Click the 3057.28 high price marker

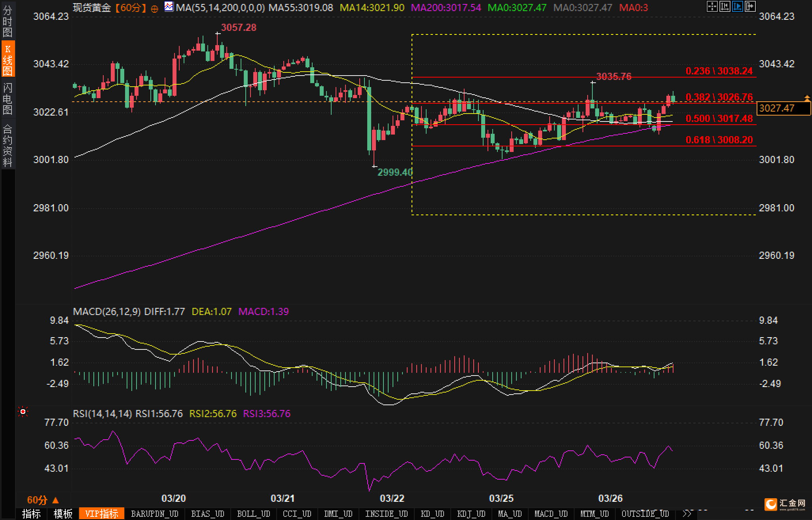(x=239, y=27)
